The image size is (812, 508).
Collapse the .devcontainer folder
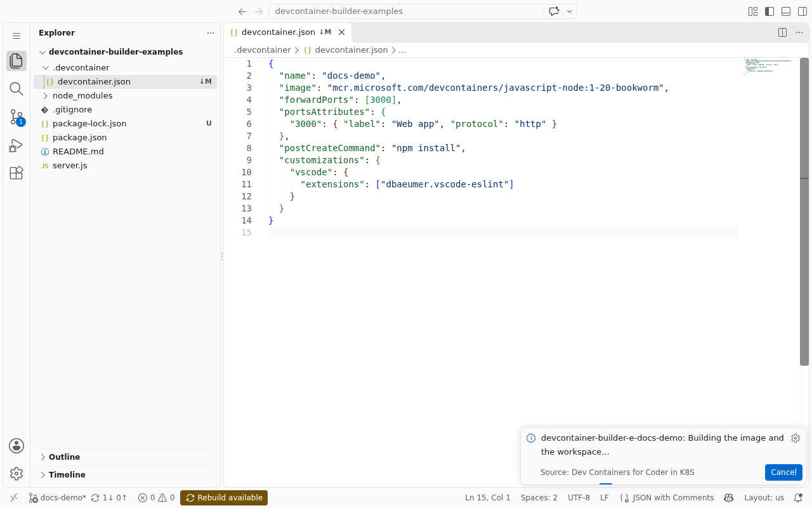125,67
